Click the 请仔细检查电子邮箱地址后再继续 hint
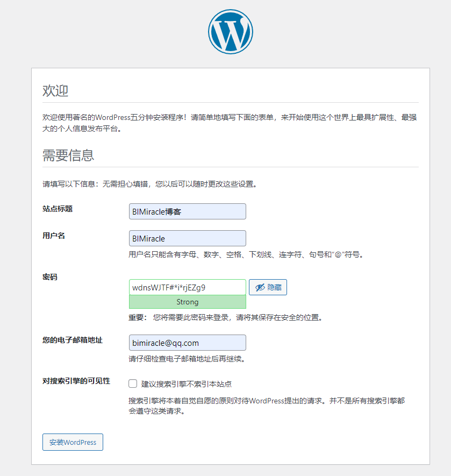 click(x=187, y=359)
